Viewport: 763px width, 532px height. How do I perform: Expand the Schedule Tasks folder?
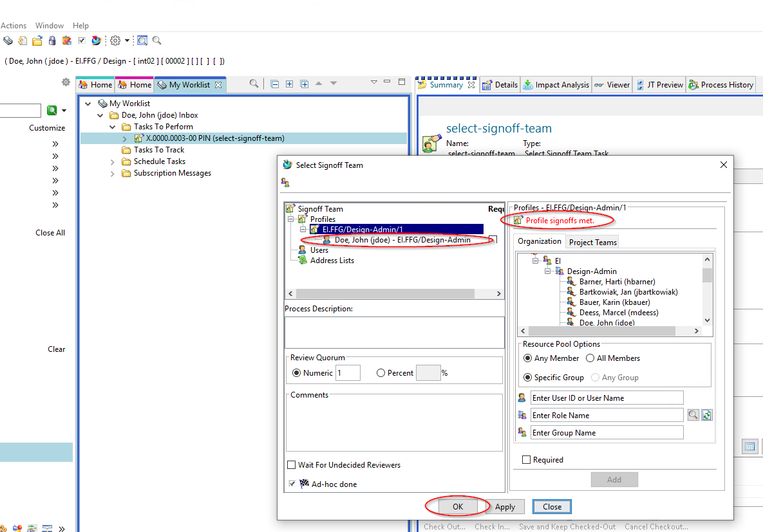(x=113, y=161)
